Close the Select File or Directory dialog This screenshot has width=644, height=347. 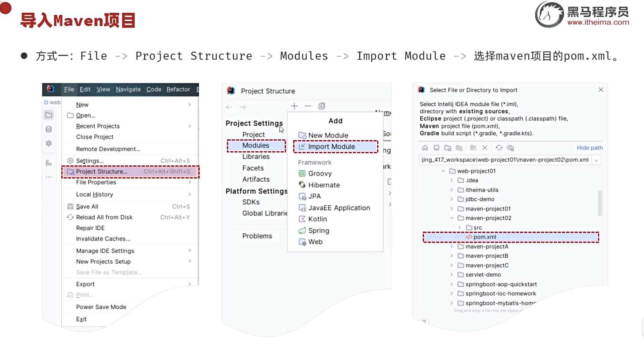click(x=601, y=90)
